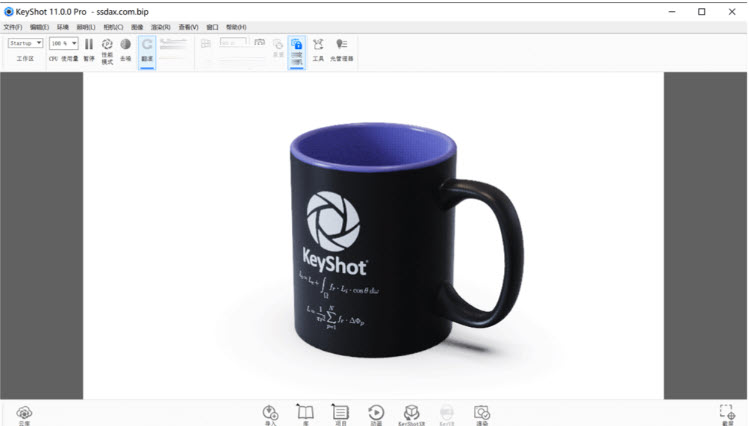The width and height of the screenshot is (749, 426).
Task: Open the Project panel
Action: point(340,412)
